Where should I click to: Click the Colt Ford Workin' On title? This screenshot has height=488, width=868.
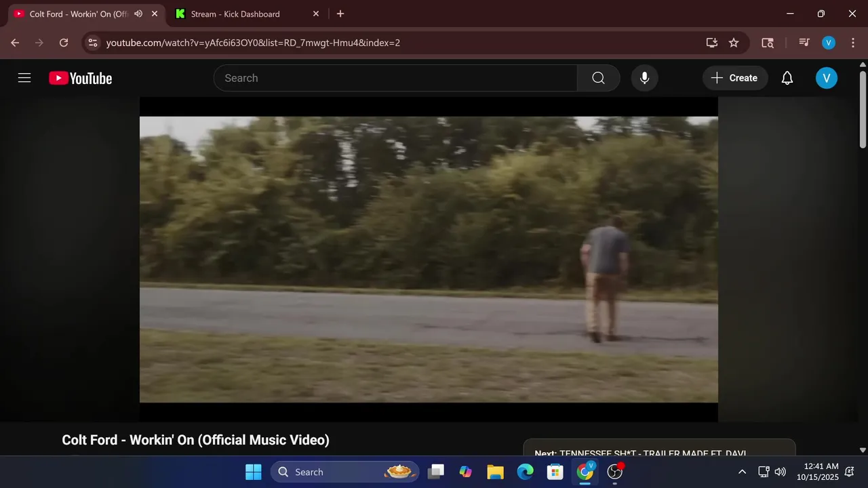pyautogui.click(x=196, y=440)
